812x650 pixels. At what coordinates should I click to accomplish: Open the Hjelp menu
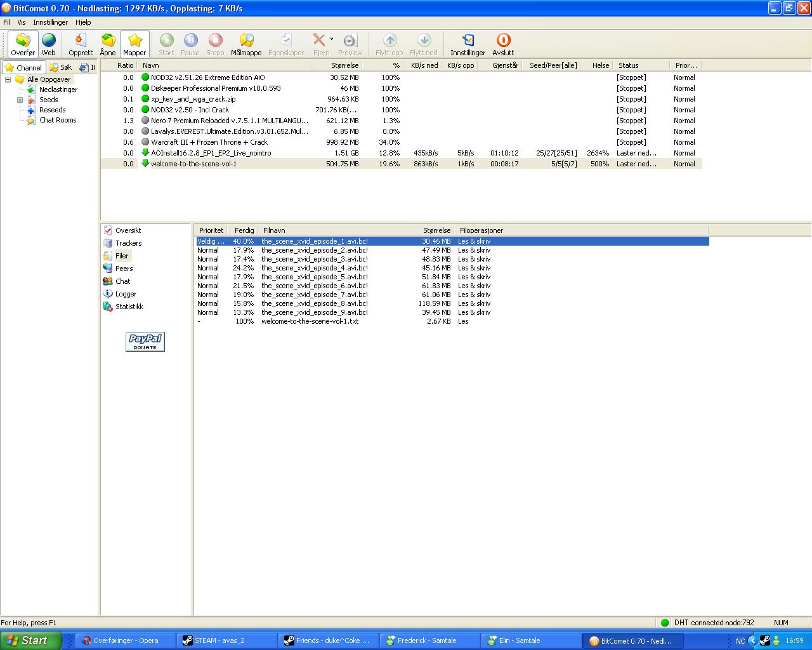[83, 22]
